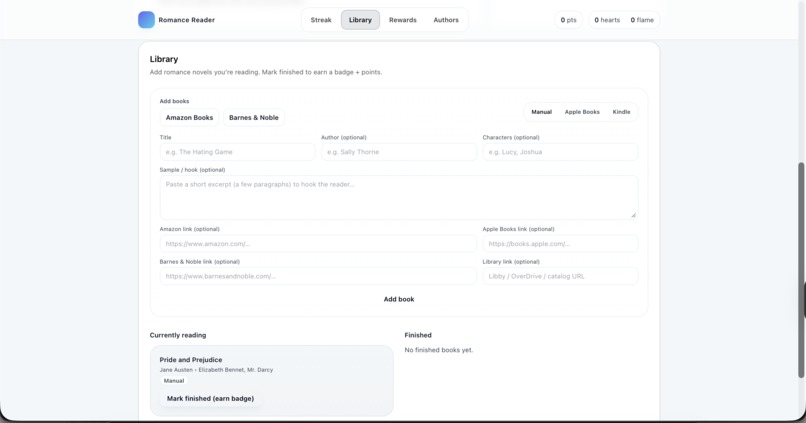
Task: Click the 0 hearts counter
Action: 607,20
